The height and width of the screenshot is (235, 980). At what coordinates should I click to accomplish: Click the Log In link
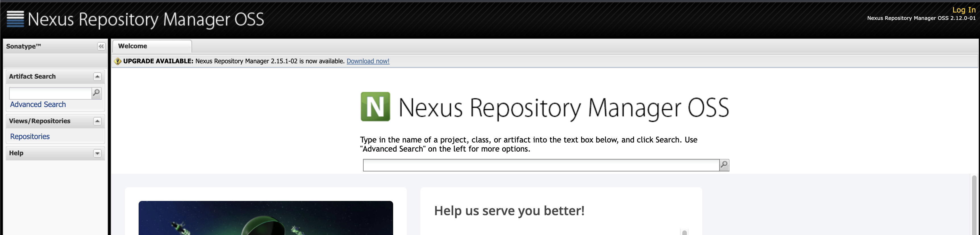(x=964, y=10)
